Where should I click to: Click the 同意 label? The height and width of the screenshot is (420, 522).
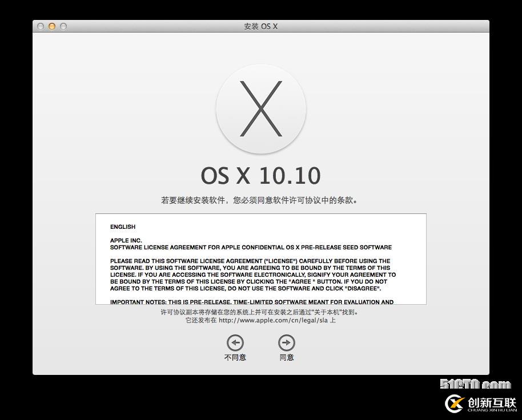point(287,357)
